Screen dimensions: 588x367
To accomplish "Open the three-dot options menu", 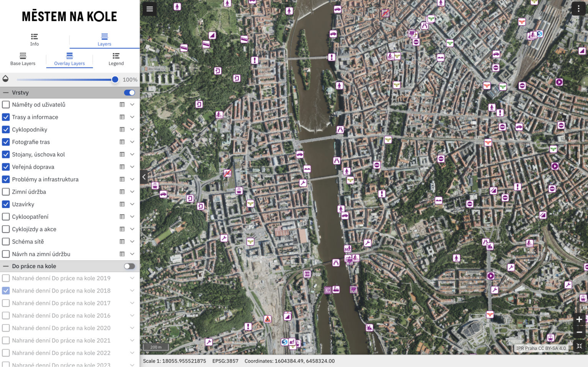I will 578,9.
